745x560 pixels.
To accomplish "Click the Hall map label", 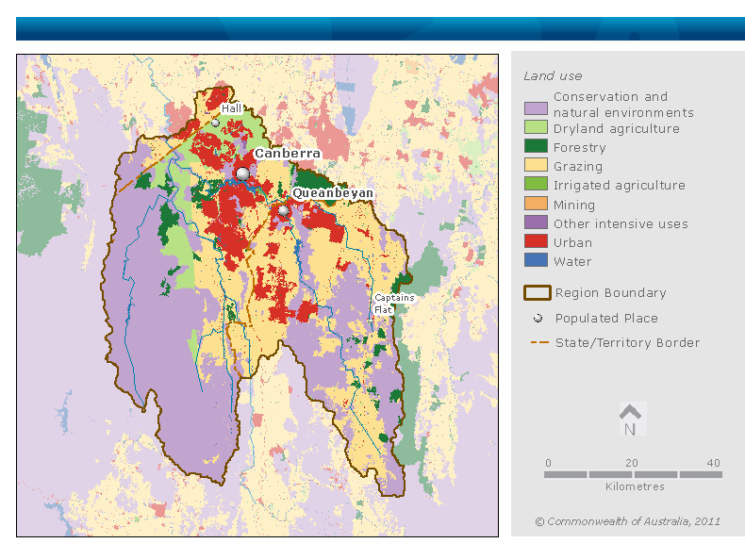I will (232, 108).
